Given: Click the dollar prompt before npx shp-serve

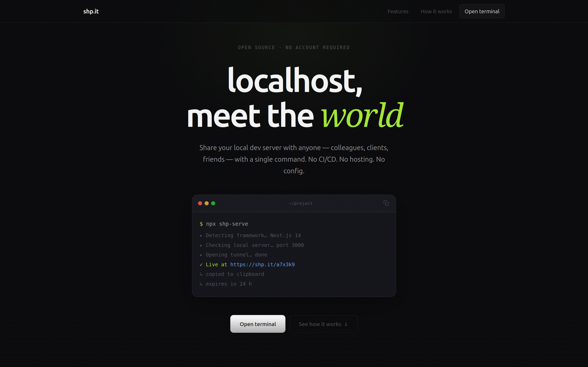Looking at the screenshot, I should point(202,224).
